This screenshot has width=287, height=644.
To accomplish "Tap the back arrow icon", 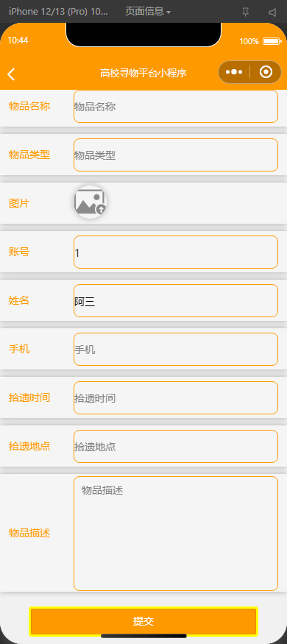I will pyautogui.click(x=12, y=74).
